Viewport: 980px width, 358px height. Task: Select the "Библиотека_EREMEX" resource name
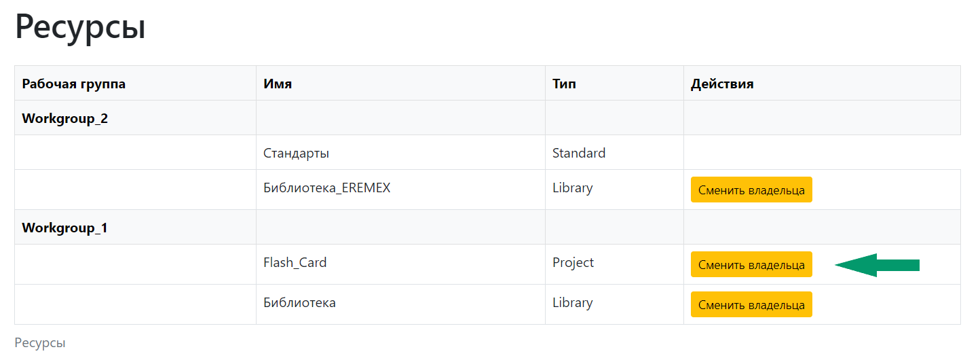click(x=327, y=188)
